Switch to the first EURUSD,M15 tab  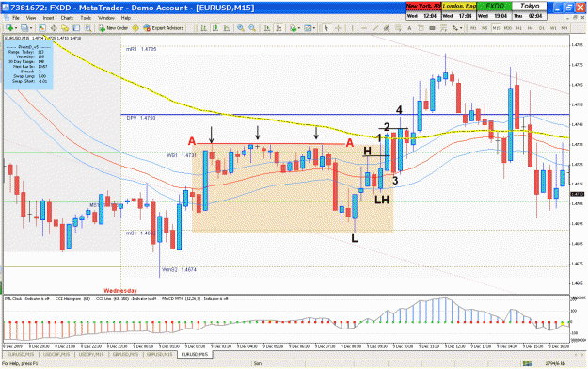(x=21, y=354)
